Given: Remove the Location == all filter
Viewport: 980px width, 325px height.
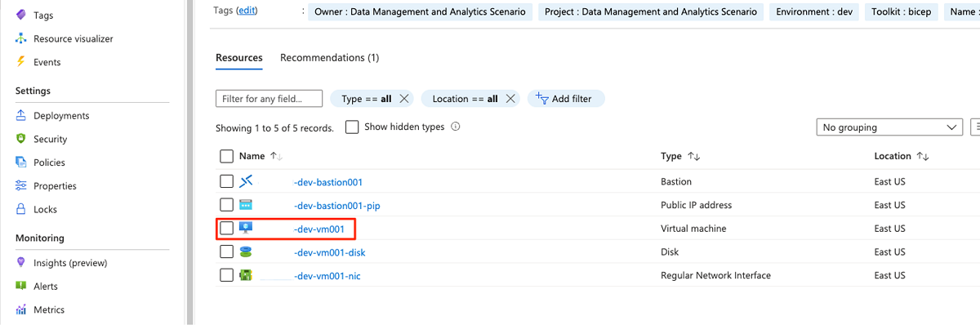Looking at the screenshot, I should [510, 99].
